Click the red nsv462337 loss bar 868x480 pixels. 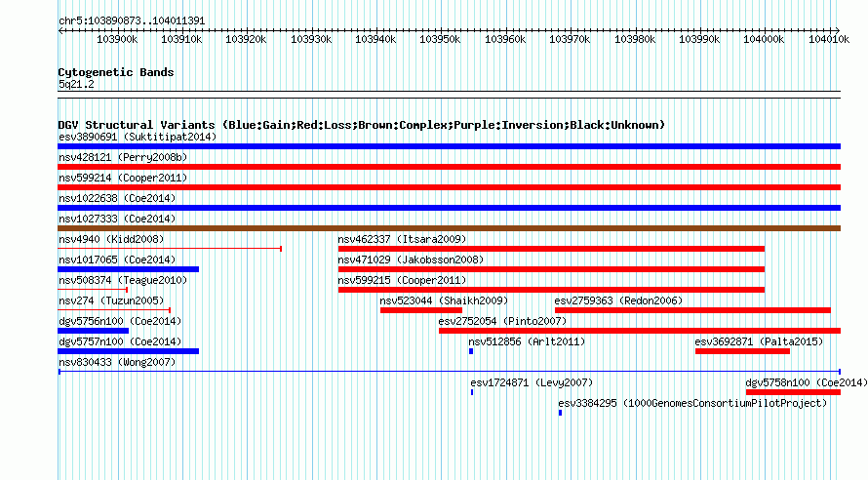[x=551, y=249]
